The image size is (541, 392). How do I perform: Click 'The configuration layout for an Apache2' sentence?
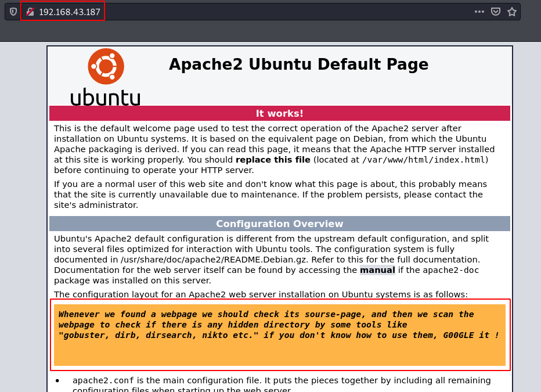pyautogui.click(x=261, y=294)
